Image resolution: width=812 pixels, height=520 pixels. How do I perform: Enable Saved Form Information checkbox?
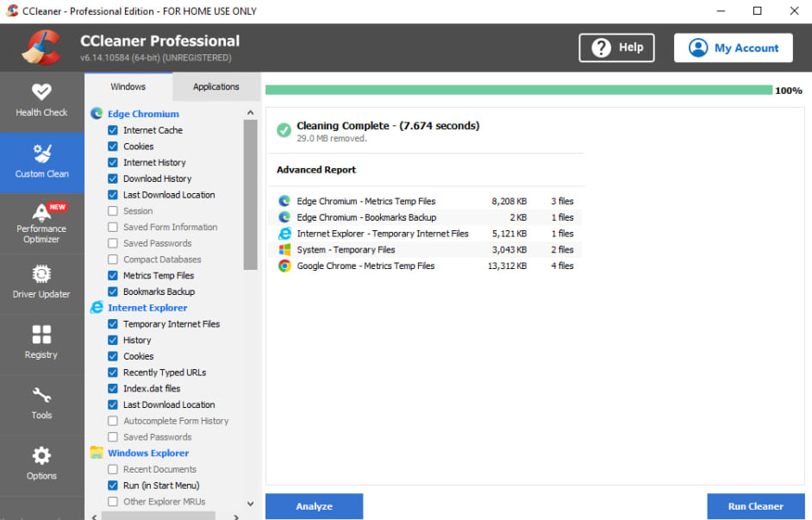point(112,227)
